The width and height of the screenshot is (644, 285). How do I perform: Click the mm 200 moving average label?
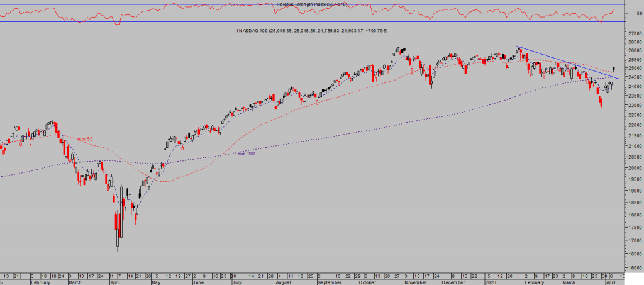click(x=246, y=154)
